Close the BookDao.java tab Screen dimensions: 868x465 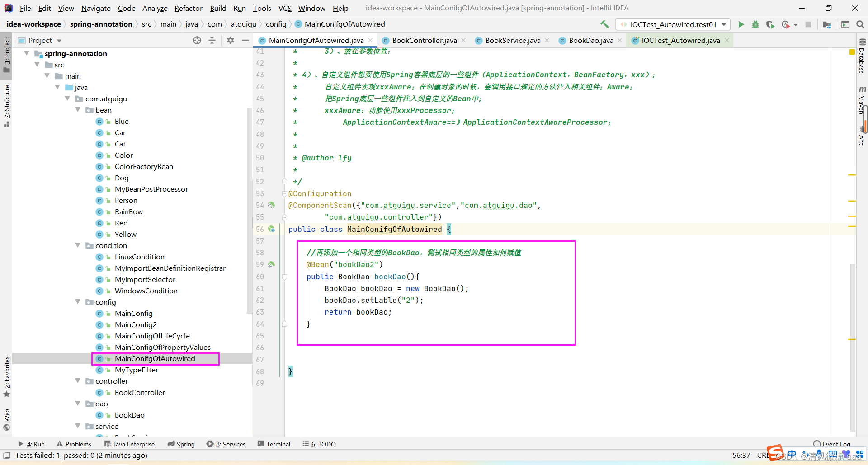[x=620, y=40]
